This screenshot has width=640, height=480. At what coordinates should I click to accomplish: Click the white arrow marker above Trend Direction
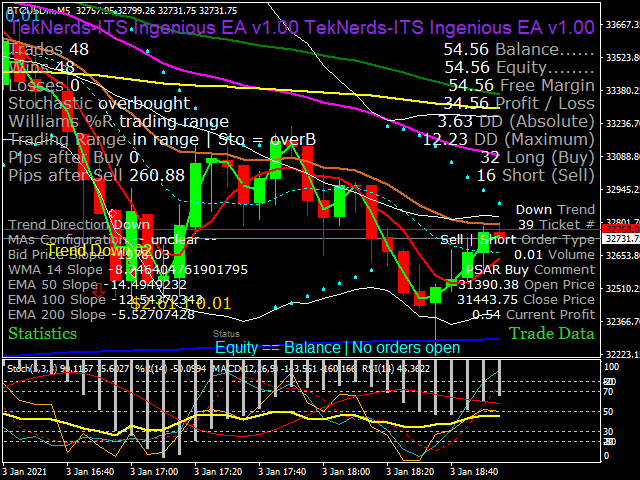[113, 213]
